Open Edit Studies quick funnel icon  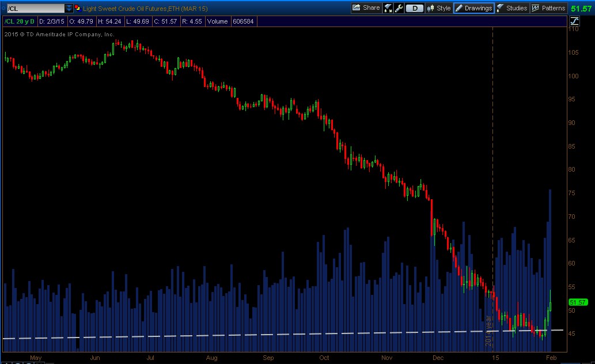[x=388, y=8]
